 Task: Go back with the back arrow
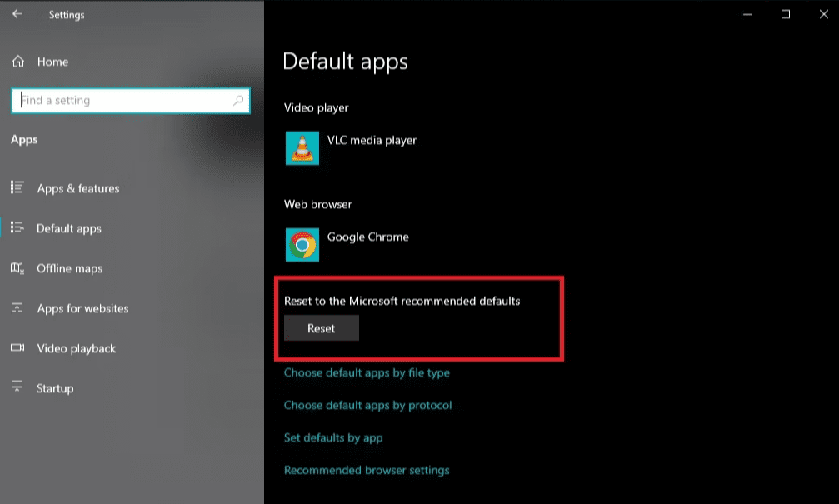(17, 14)
